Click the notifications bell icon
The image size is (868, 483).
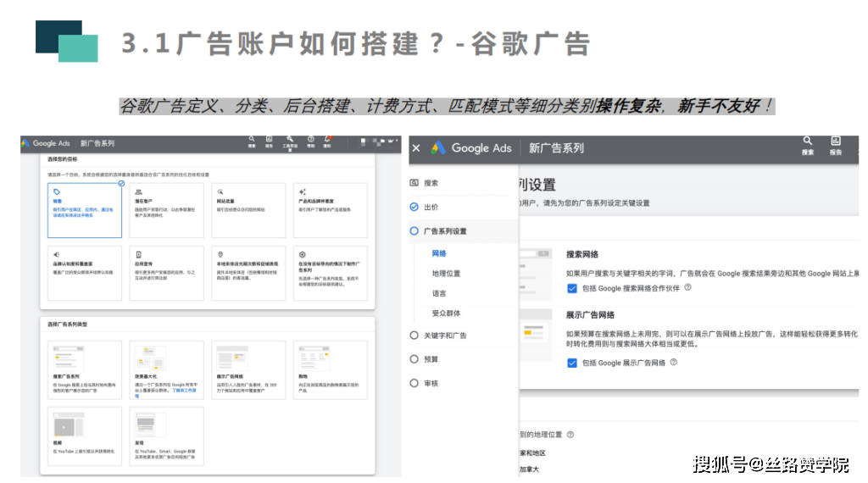328,140
